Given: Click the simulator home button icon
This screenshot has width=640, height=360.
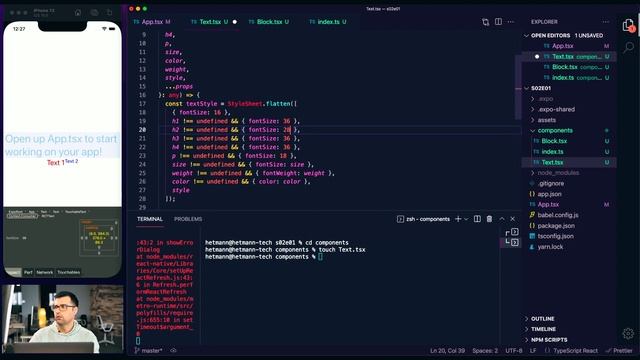Looking at the screenshot, I should 78,13.
